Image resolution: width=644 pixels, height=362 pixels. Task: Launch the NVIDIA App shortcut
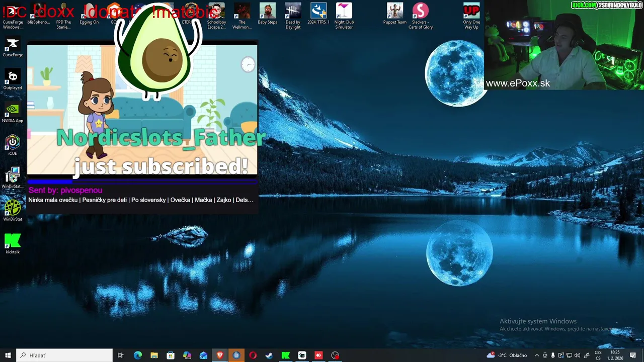(13, 113)
